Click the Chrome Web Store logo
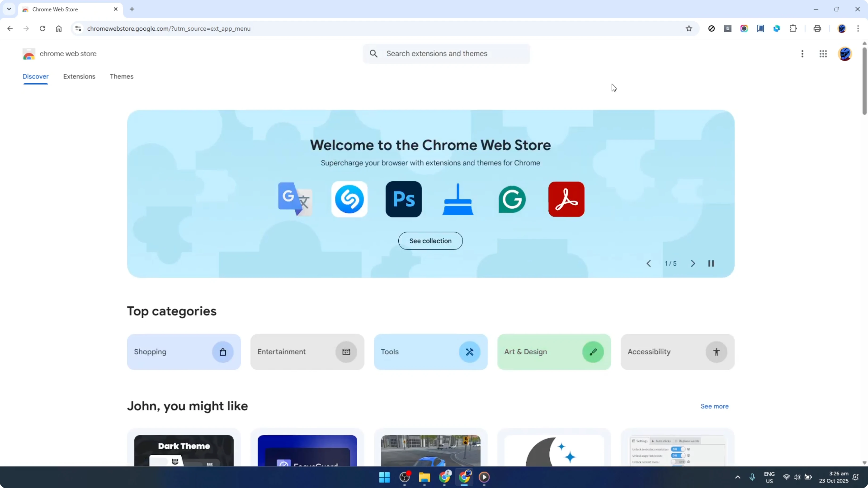This screenshot has height=488, width=868. click(x=29, y=54)
